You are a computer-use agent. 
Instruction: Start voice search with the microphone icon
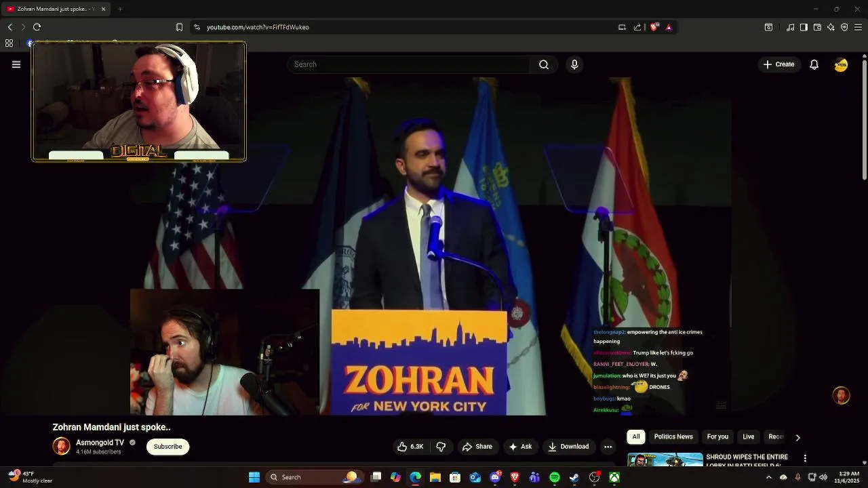574,64
